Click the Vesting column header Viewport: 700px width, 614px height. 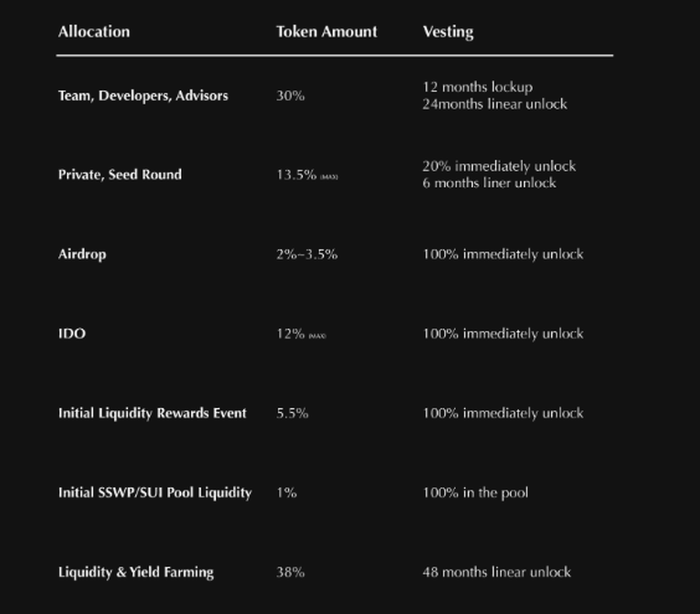[x=448, y=31]
